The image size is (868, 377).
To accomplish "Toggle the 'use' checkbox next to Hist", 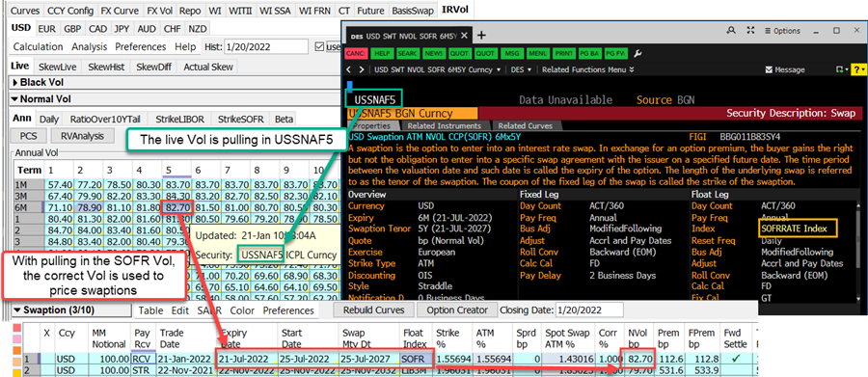I will pos(319,47).
